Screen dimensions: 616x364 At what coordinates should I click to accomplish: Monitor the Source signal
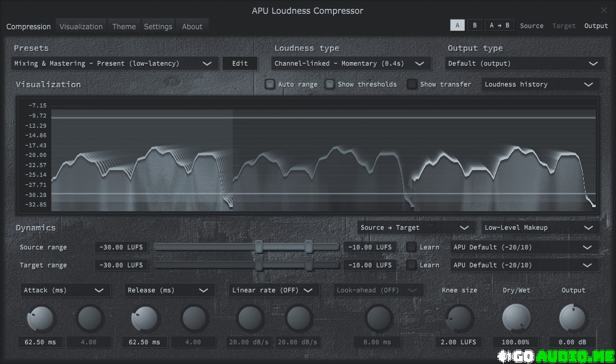pyautogui.click(x=531, y=26)
